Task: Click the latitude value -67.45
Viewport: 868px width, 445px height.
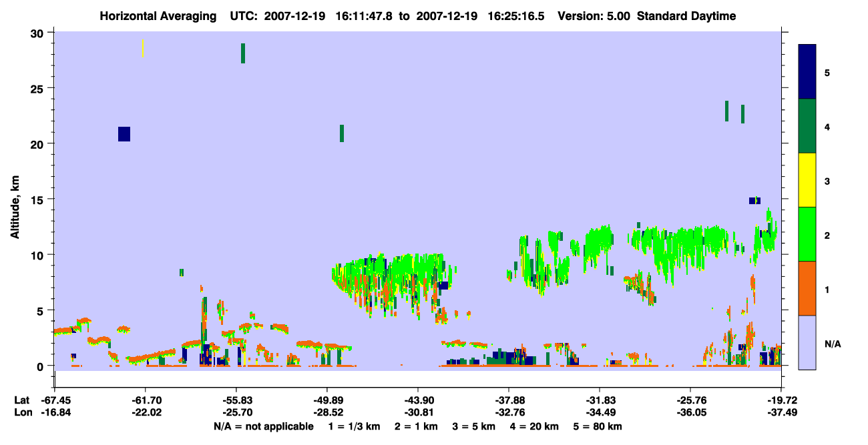Action: tap(55, 400)
